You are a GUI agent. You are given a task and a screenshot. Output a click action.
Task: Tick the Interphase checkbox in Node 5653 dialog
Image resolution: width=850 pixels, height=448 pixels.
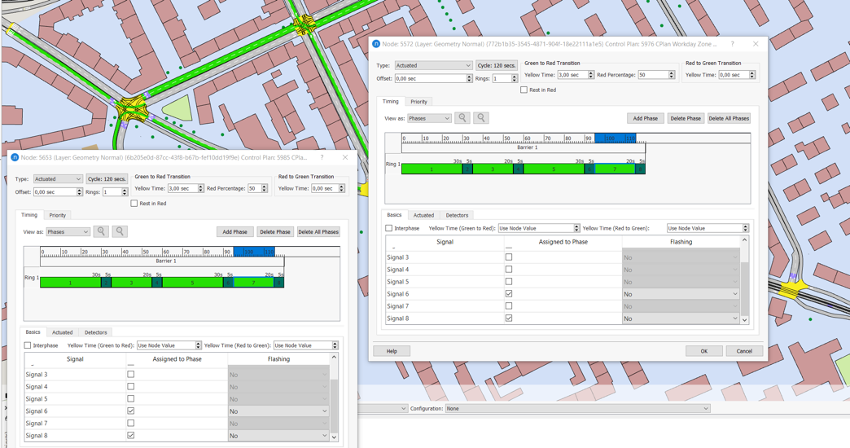coord(28,345)
